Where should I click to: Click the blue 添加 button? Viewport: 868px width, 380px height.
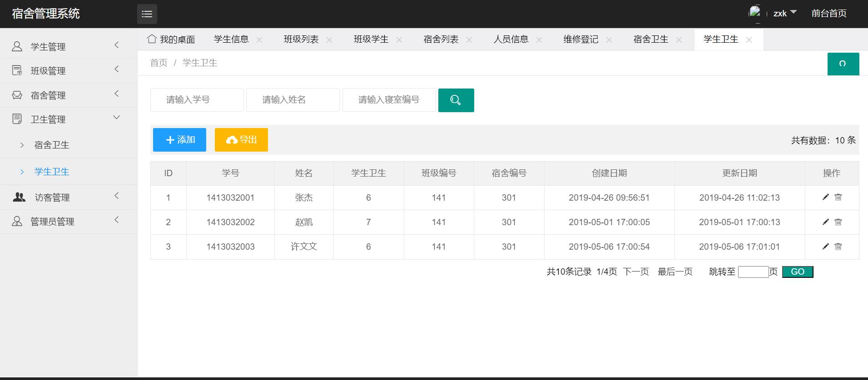(179, 140)
